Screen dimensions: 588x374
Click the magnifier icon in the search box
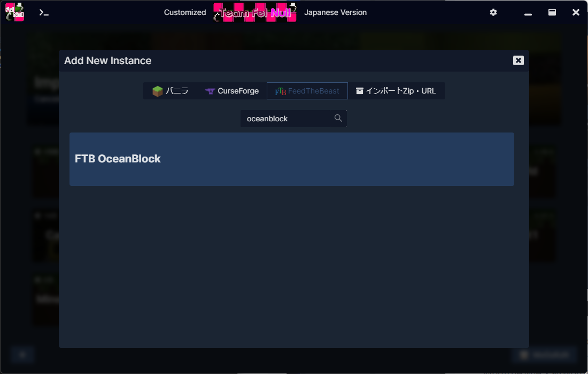pos(338,118)
